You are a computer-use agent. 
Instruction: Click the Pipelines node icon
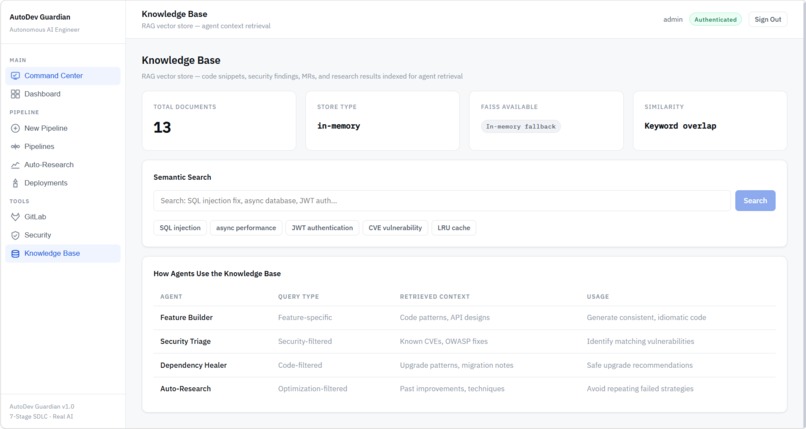15,146
